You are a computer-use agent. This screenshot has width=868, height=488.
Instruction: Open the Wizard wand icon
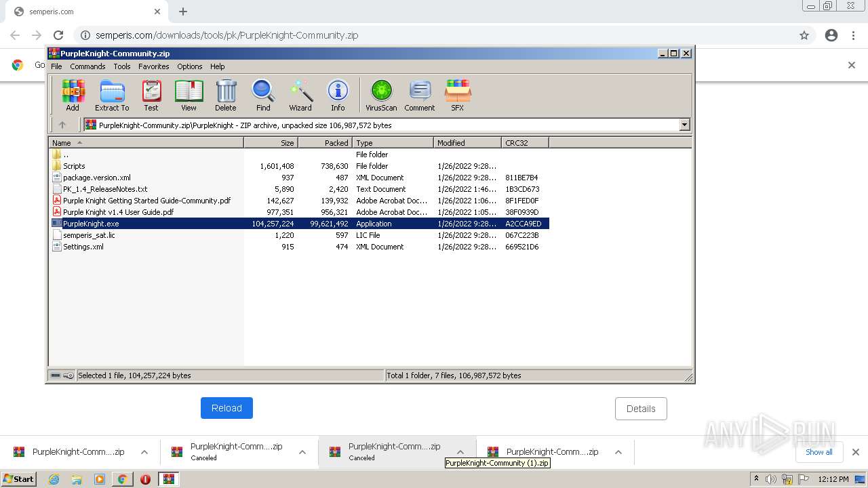click(x=300, y=95)
